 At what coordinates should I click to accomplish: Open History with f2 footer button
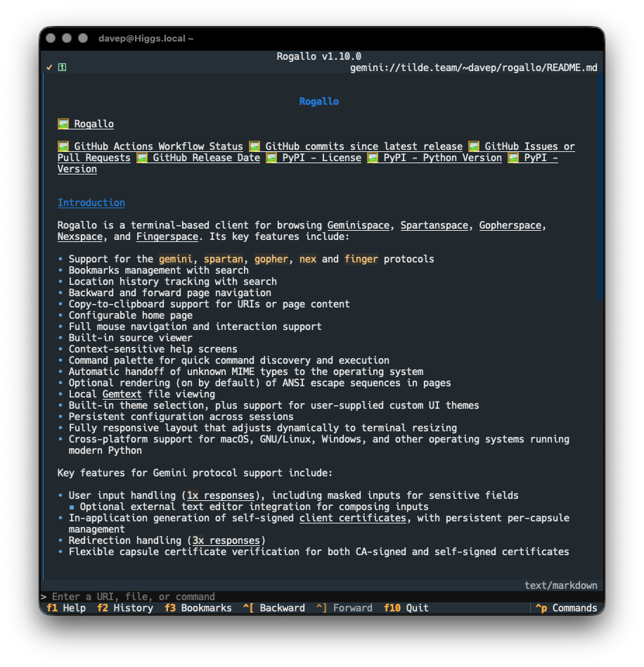125,608
